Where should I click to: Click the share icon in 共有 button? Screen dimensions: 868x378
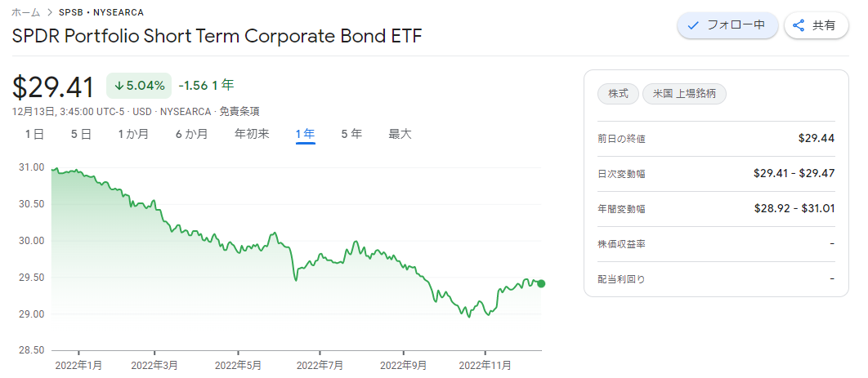pyautogui.click(x=799, y=25)
